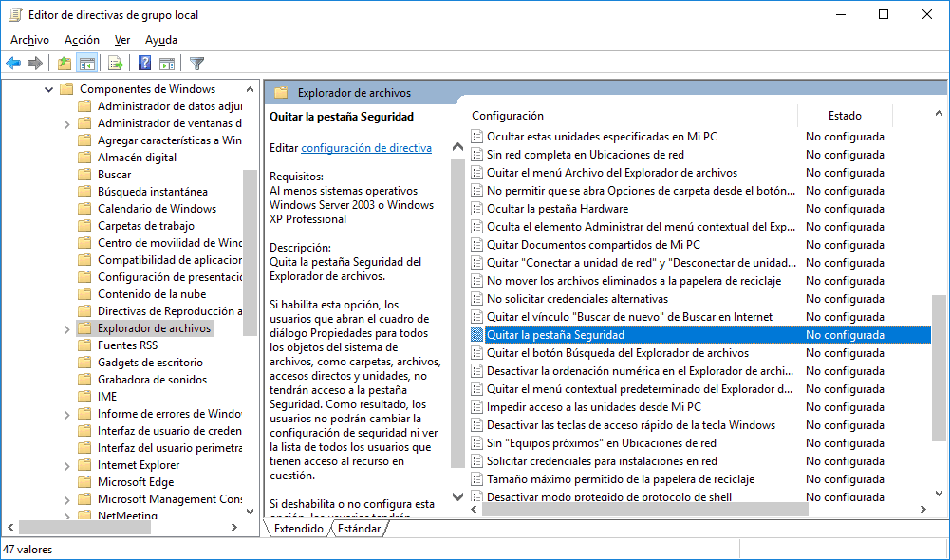950x560 pixels.
Task: Click the Up one level folder icon
Action: [65, 63]
